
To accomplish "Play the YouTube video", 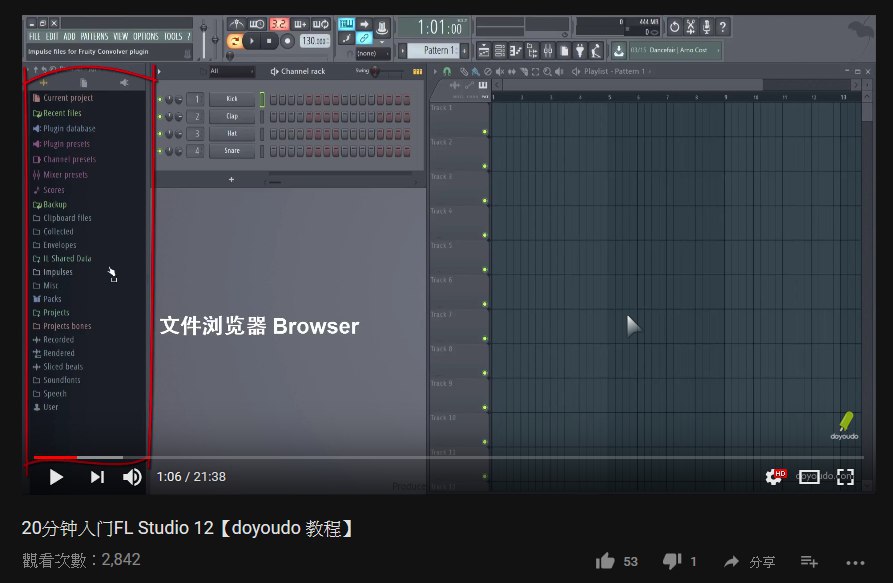I will (56, 477).
